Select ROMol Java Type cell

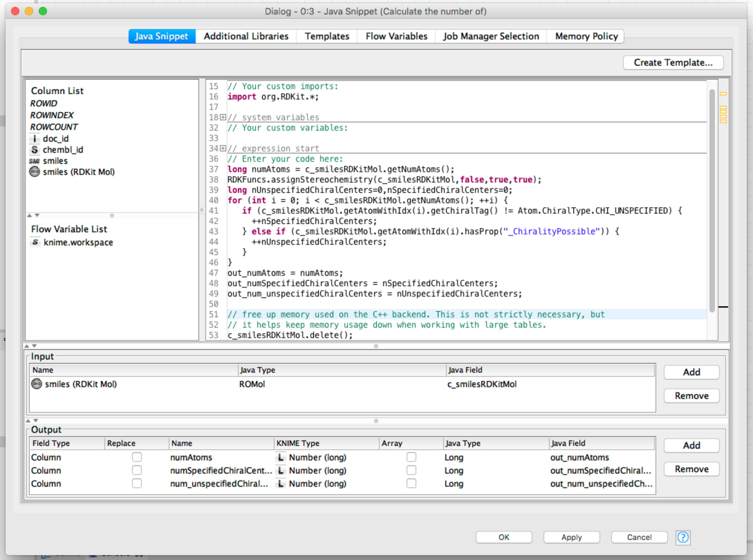[341, 384]
